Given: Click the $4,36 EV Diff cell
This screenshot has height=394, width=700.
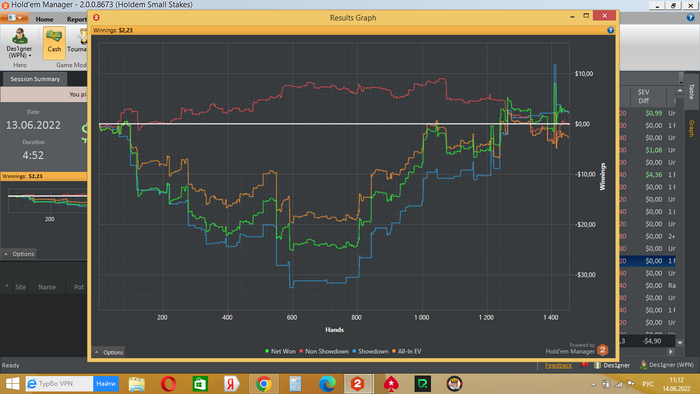Looking at the screenshot, I should tap(654, 175).
